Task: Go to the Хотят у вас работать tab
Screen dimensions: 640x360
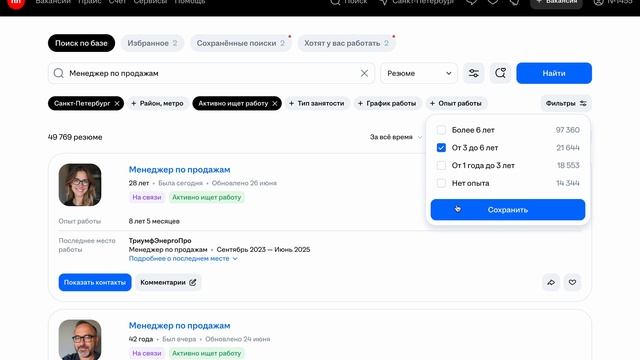Action: [x=347, y=43]
